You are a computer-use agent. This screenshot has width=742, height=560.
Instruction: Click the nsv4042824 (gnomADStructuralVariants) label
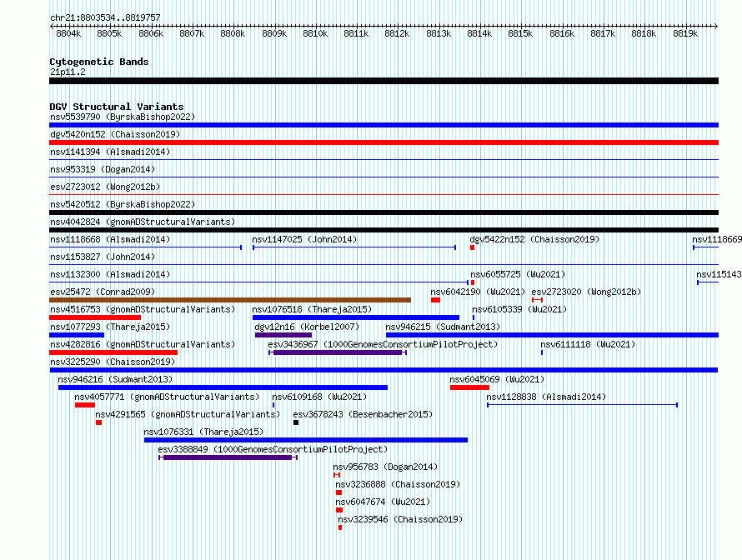(x=143, y=222)
